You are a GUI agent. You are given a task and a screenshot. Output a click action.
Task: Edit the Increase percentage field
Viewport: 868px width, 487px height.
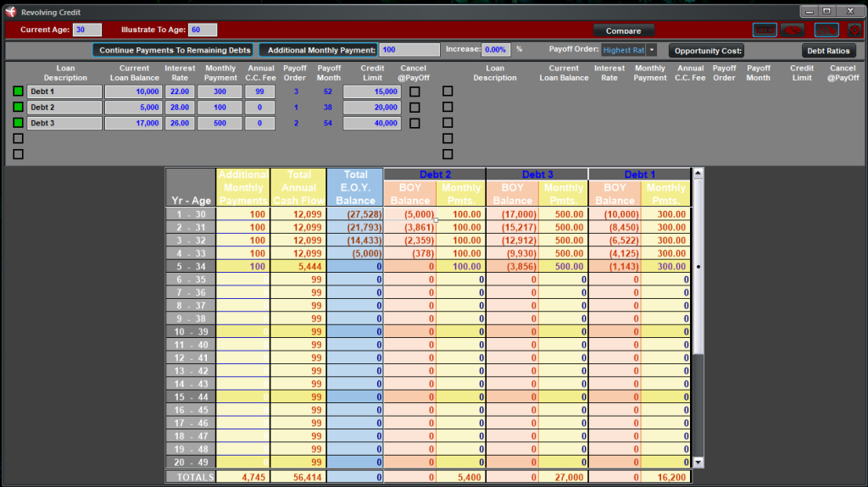tap(496, 49)
